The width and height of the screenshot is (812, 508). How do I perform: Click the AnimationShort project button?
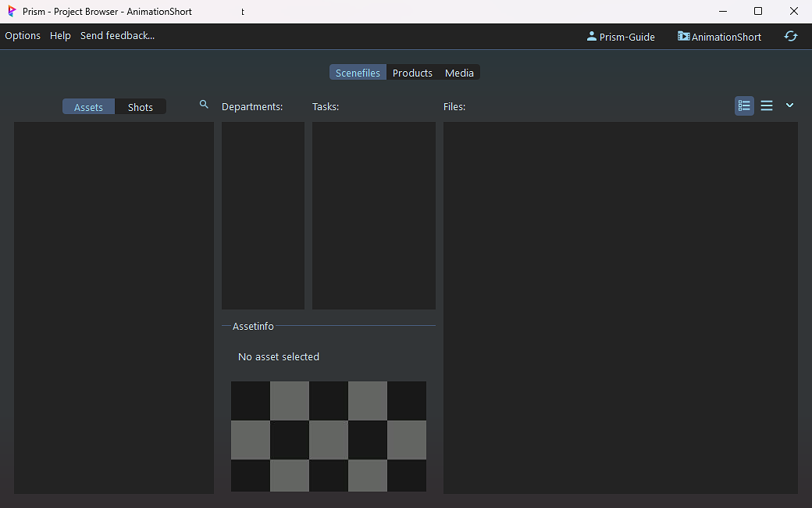click(719, 37)
